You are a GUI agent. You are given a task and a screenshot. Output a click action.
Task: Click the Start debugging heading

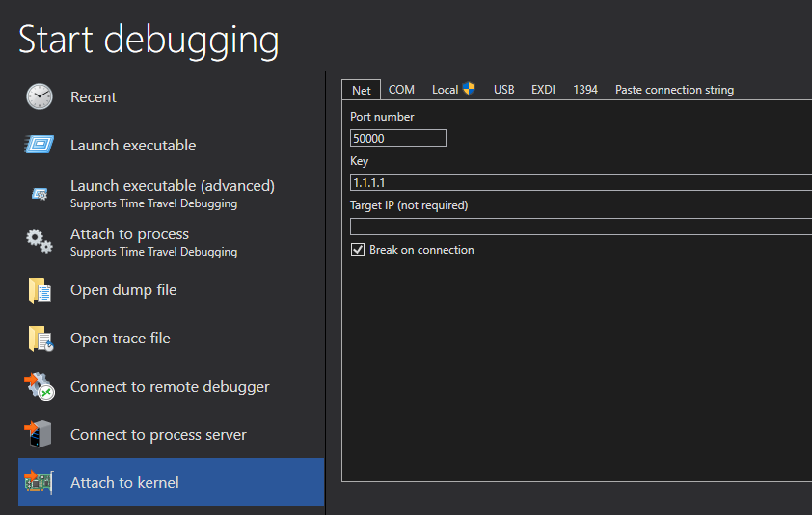(x=149, y=40)
